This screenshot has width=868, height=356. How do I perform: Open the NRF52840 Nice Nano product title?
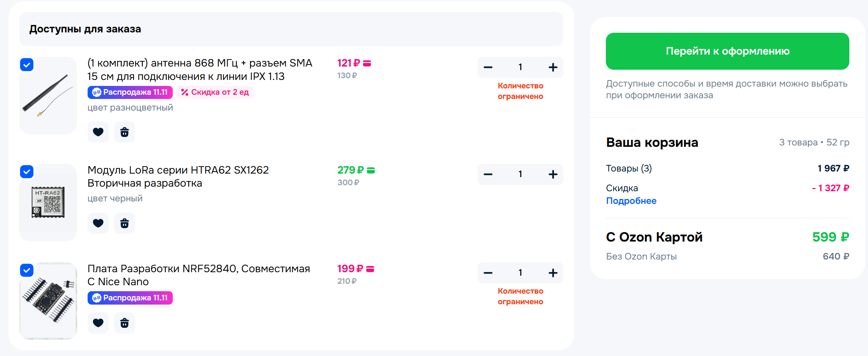198,275
